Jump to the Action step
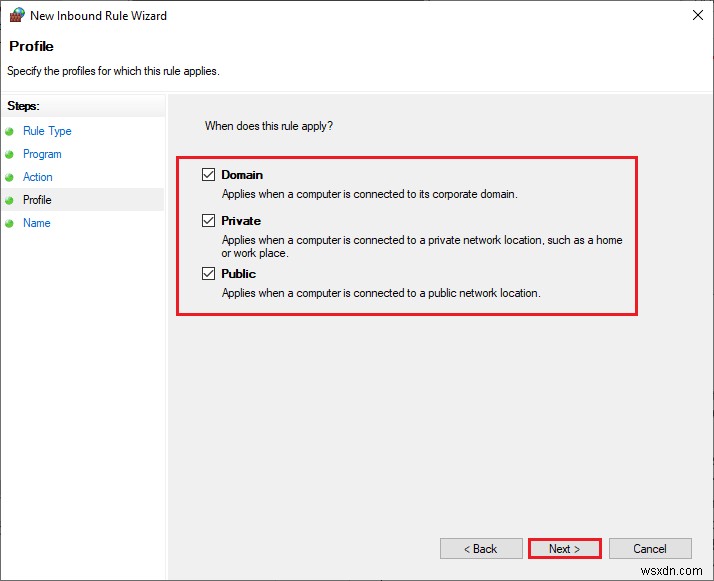 pos(38,177)
